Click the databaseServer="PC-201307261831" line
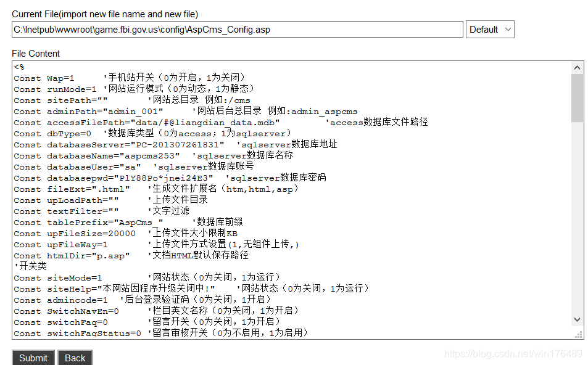This screenshot has height=365, width=588. pyautogui.click(x=175, y=145)
